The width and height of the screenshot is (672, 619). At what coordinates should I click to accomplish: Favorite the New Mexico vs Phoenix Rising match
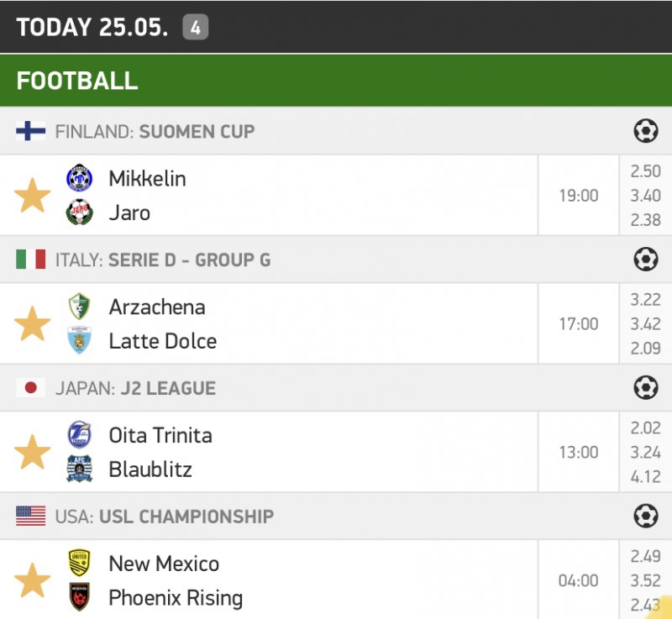point(33,580)
